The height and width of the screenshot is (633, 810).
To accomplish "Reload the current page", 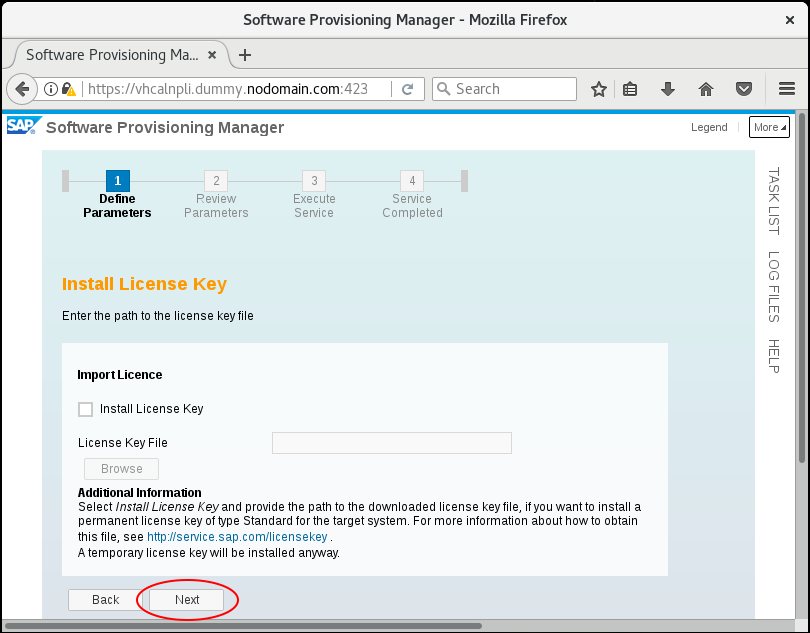I will (408, 89).
